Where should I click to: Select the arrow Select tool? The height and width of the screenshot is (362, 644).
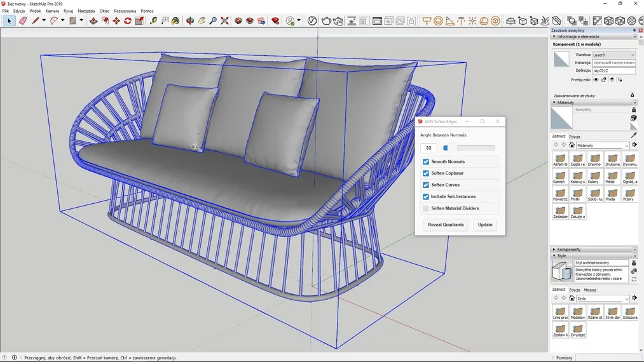9,21
